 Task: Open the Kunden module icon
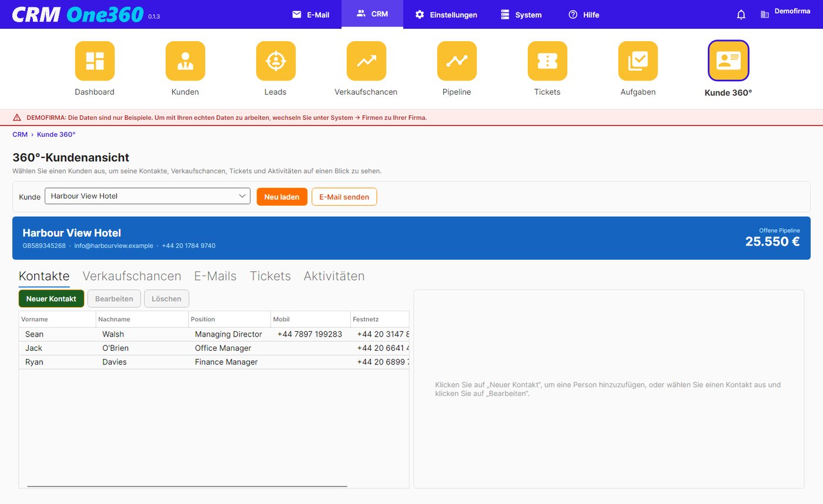point(185,61)
